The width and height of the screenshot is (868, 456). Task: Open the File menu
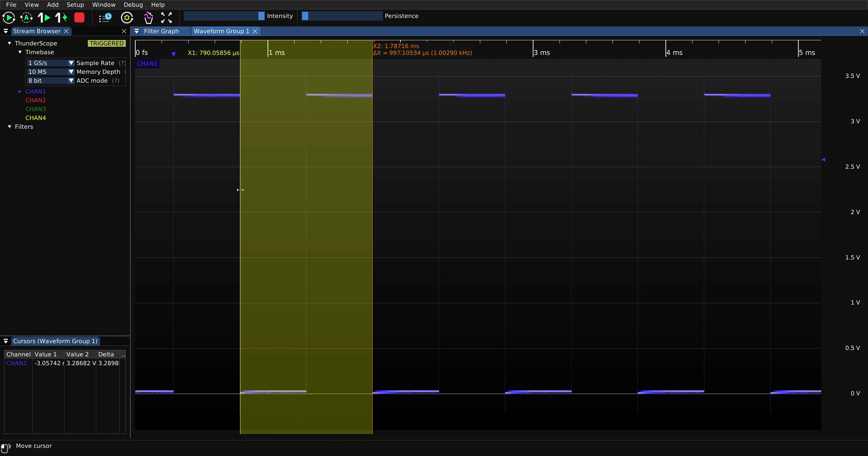[x=11, y=5]
